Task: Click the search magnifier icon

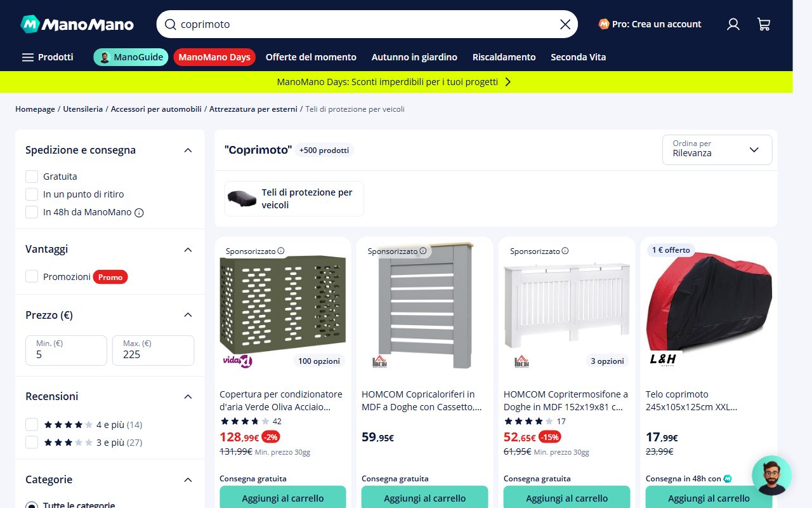Action: point(170,25)
